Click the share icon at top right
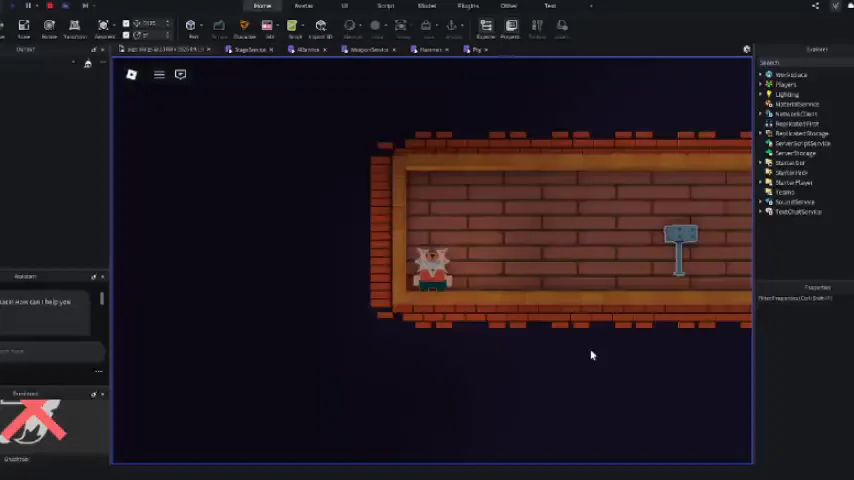The height and width of the screenshot is (480, 854). click(x=815, y=5)
